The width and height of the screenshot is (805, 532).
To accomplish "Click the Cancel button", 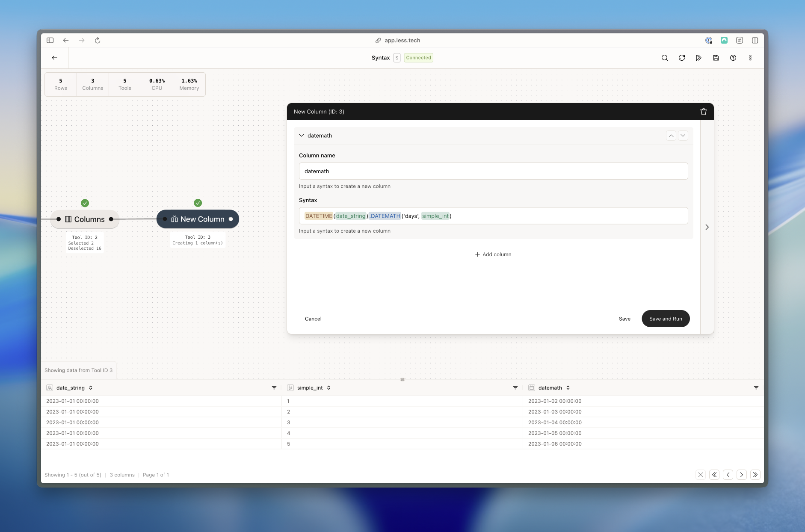I will pyautogui.click(x=313, y=319).
